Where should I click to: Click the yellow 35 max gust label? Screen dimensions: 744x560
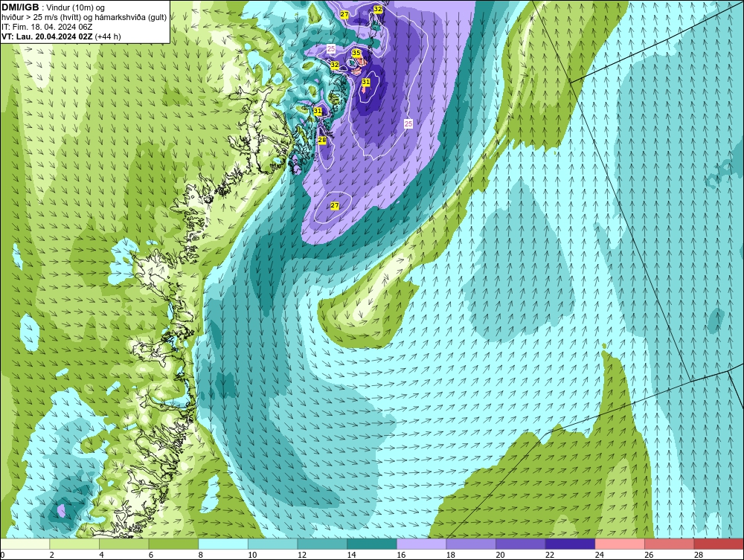(356, 53)
